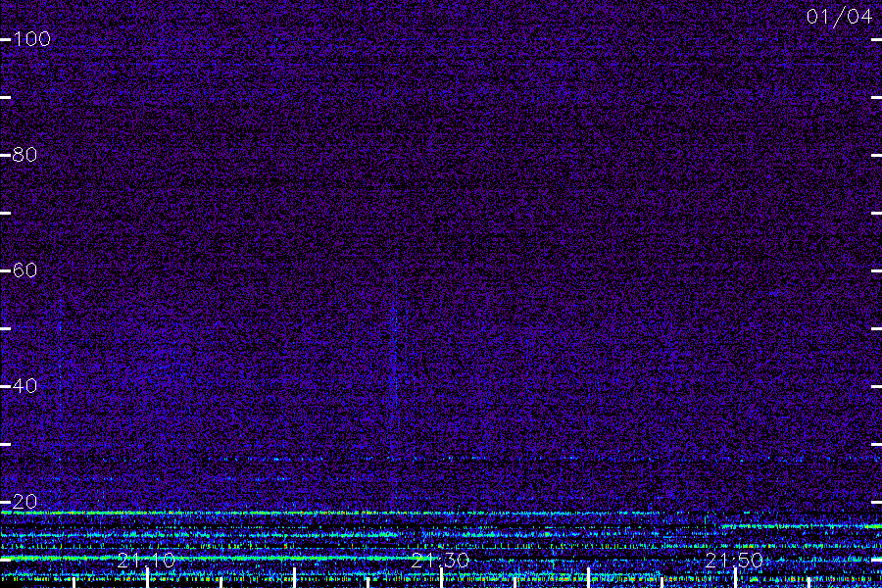
Task: Click the 01/04 date label
Action: tap(839, 17)
